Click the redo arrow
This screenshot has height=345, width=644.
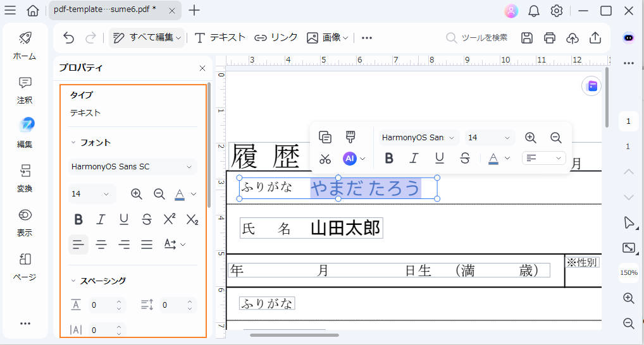point(90,38)
